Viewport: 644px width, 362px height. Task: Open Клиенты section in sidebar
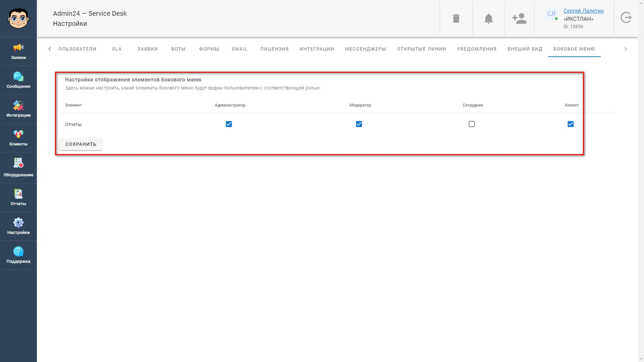(18, 138)
